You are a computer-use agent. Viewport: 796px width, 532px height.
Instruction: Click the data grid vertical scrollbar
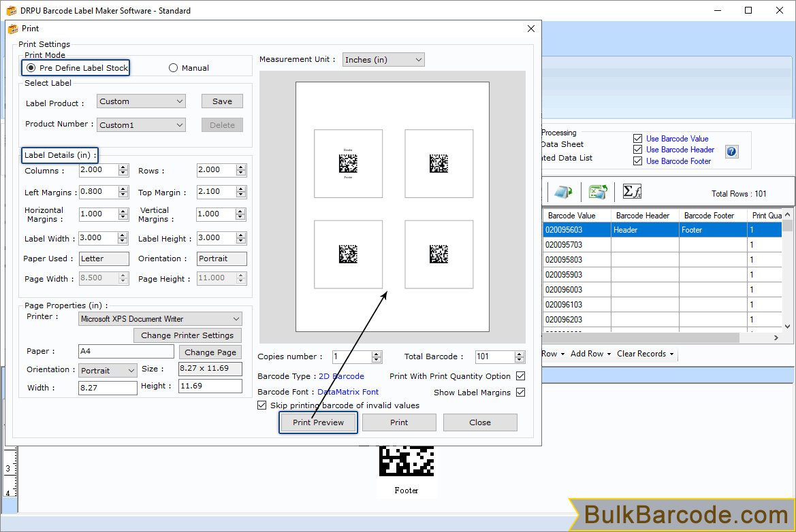pos(787,270)
